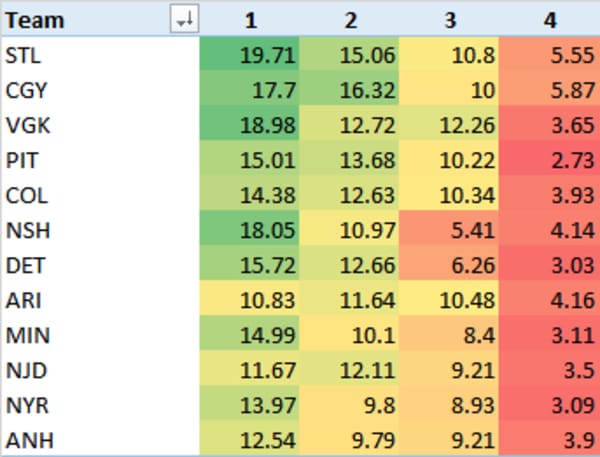Click the cell showing 12.66

(x=349, y=264)
